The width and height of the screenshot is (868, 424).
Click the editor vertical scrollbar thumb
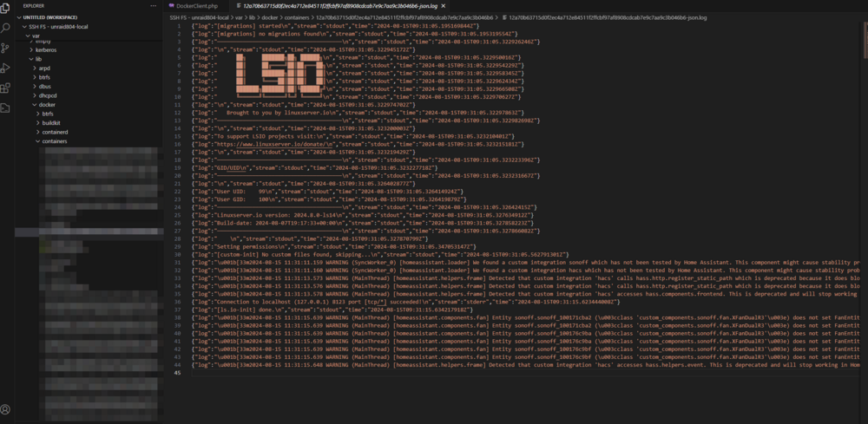[x=865, y=39]
